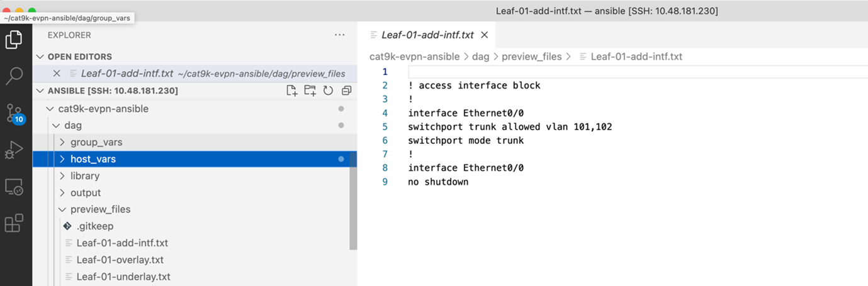Expand the library folder
868x286 pixels.
62,176
